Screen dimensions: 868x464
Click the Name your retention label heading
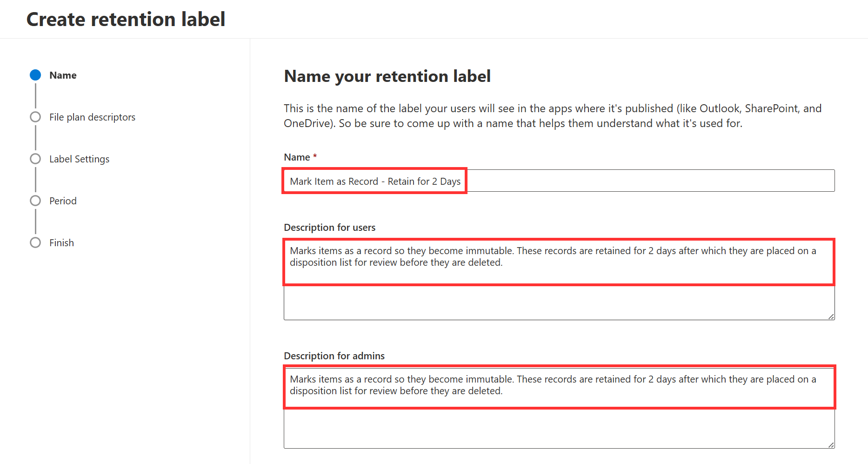pyautogui.click(x=387, y=76)
